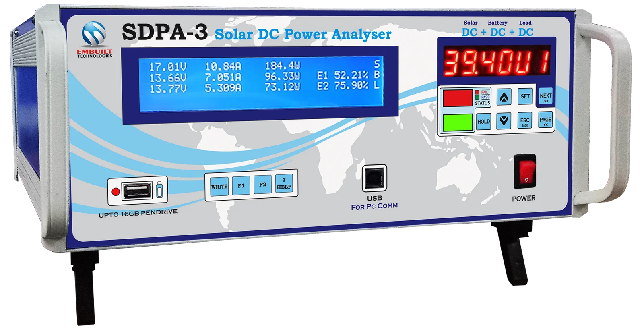Click the PAGE keypad button
644x330 pixels.
pyautogui.click(x=545, y=120)
